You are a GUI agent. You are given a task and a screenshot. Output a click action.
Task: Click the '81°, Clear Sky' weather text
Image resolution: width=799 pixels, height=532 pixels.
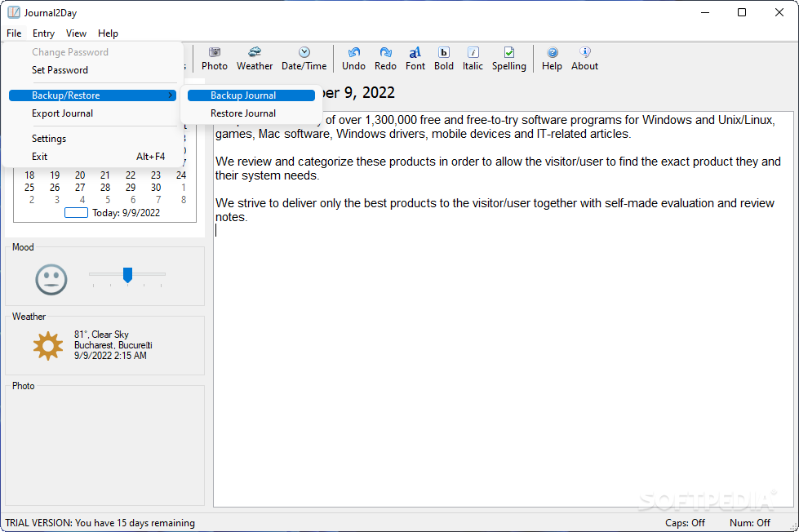[x=101, y=335]
